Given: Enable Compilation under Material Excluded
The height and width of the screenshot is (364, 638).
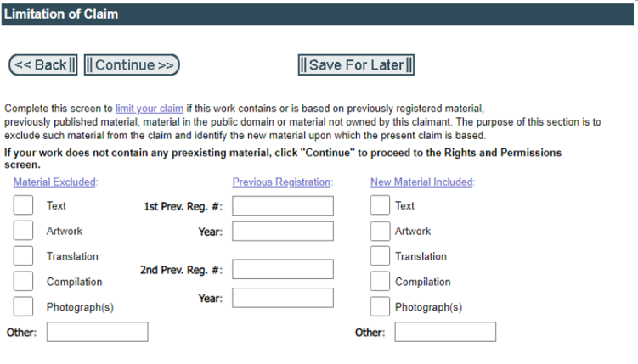Looking at the screenshot, I should pos(24,282).
